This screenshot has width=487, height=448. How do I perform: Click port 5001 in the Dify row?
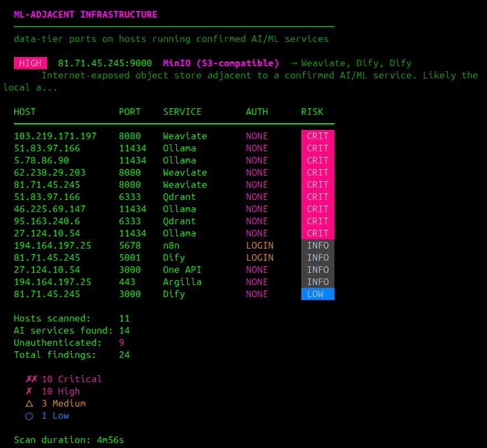coord(130,257)
